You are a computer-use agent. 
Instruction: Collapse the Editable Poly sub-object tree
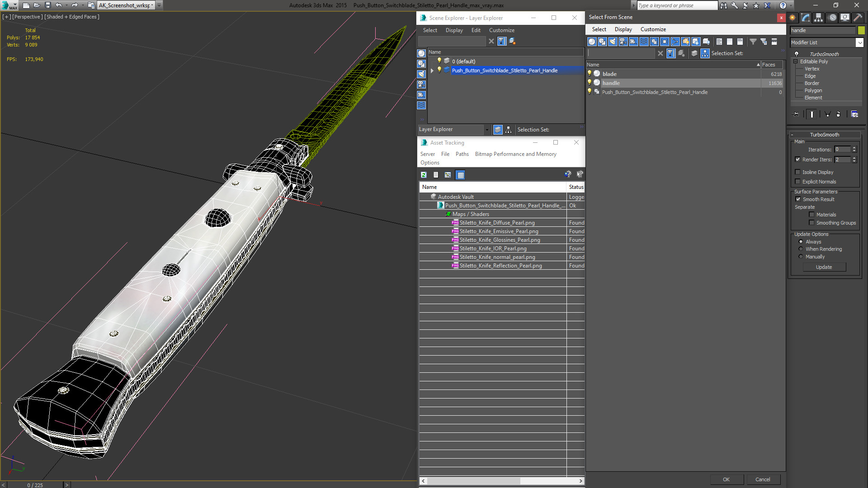pyautogui.click(x=796, y=61)
